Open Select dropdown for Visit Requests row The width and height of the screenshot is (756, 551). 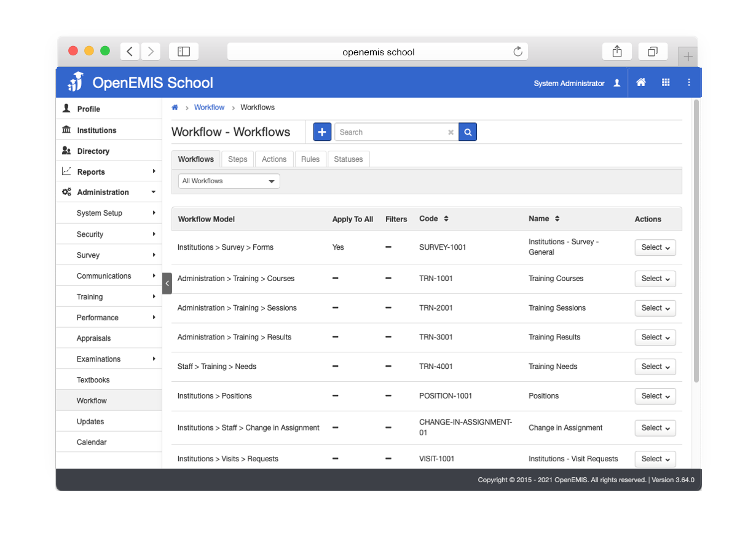[655, 459]
